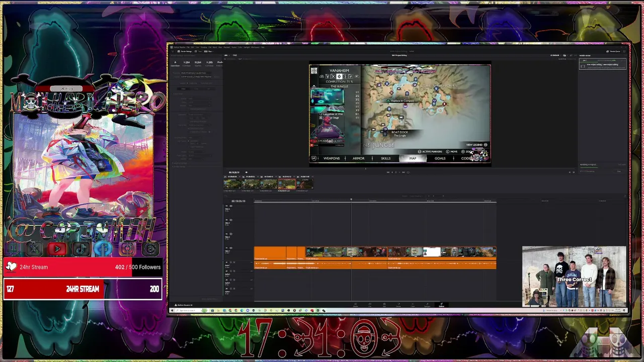Image resolution: width=644 pixels, height=362 pixels.
Task: Pick the ProRes render preset
Action: [x=220, y=64]
